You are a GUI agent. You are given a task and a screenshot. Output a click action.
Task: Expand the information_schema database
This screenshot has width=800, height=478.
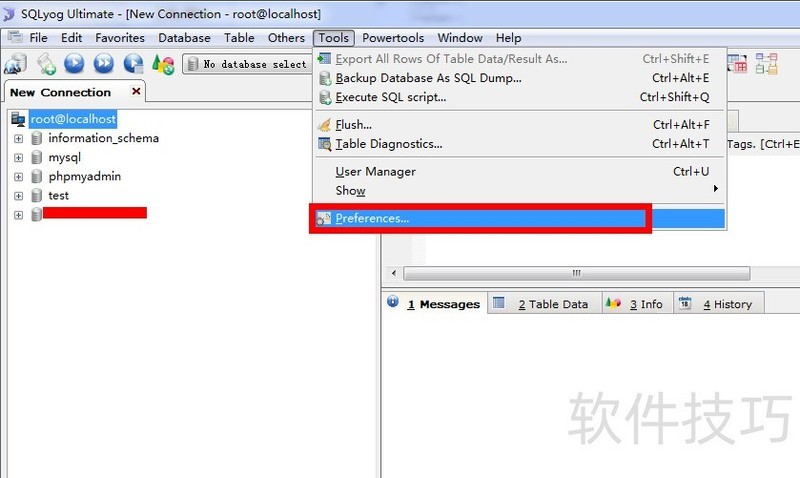[x=18, y=139]
